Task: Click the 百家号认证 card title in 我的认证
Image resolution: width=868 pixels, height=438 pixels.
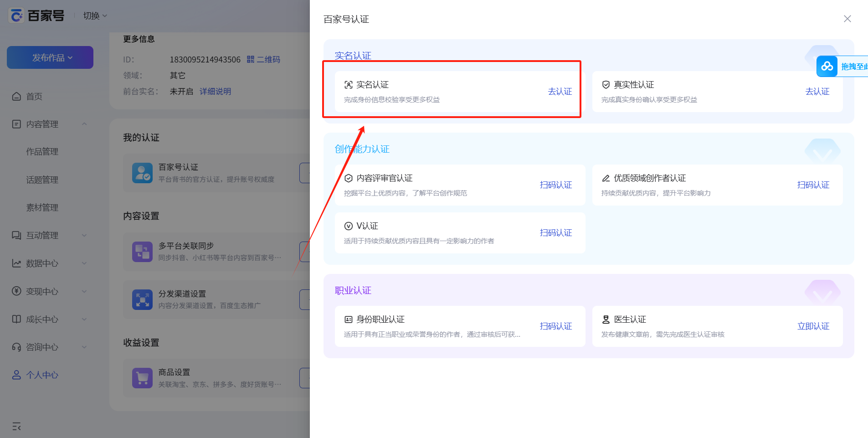Action: pyautogui.click(x=178, y=167)
